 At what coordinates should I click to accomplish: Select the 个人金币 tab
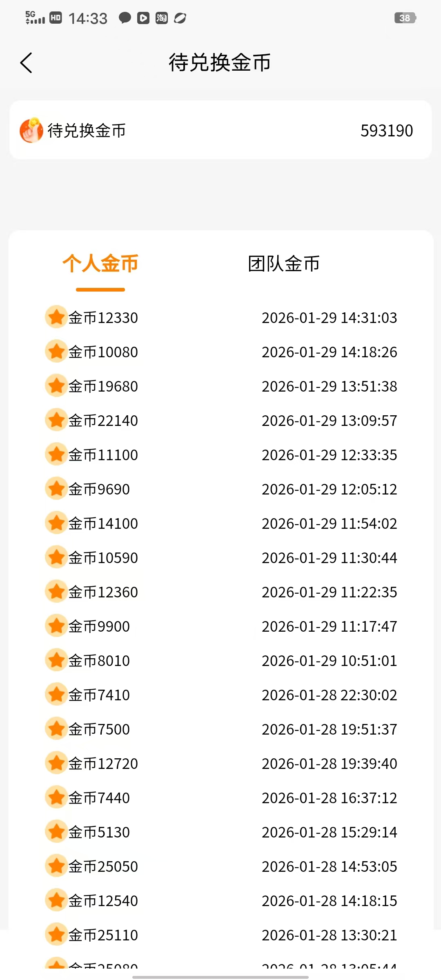[x=100, y=264]
